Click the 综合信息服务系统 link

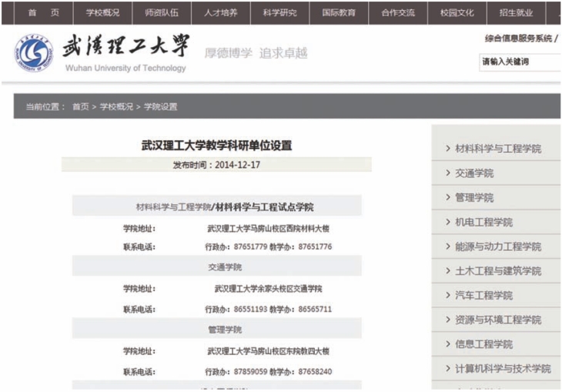[518, 39]
